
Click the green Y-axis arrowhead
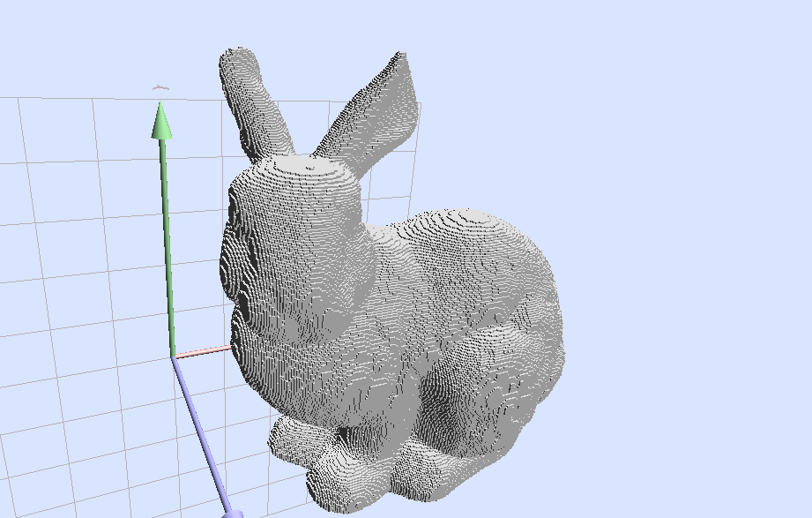(x=161, y=120)
